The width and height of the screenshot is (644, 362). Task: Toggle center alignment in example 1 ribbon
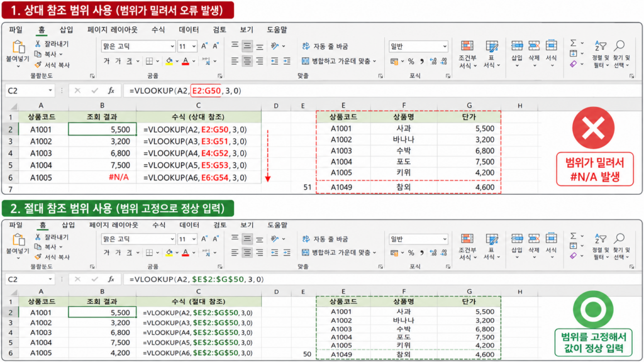click(247, 61)
